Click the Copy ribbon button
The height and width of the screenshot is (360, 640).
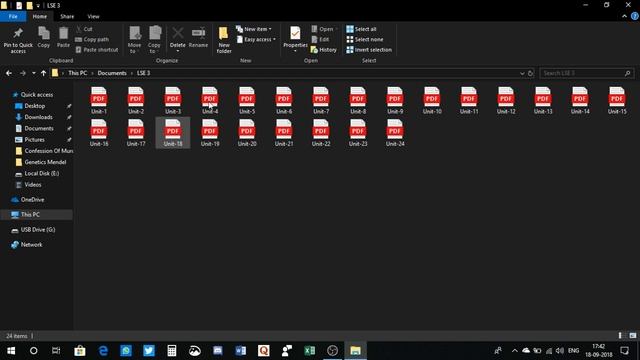(44, 38)
